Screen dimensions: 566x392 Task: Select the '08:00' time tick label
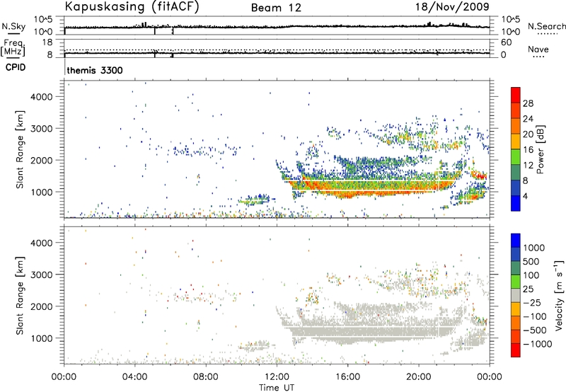point(206,377)
